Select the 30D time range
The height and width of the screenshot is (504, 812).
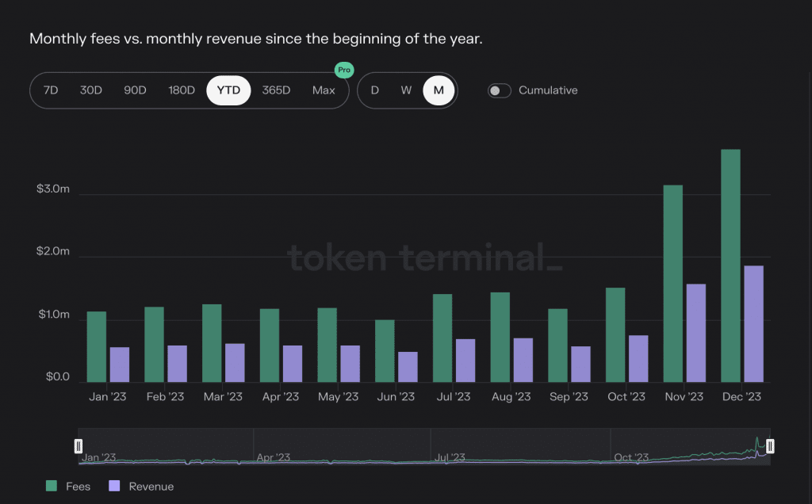click(91, 90)
